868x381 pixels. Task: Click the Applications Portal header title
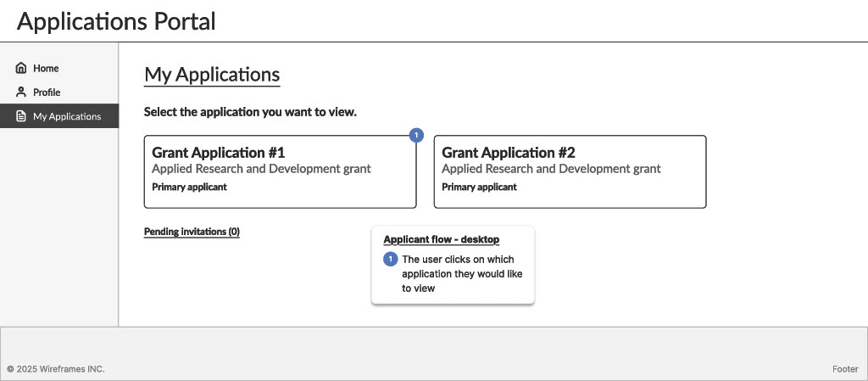click(x=116, y=21)
